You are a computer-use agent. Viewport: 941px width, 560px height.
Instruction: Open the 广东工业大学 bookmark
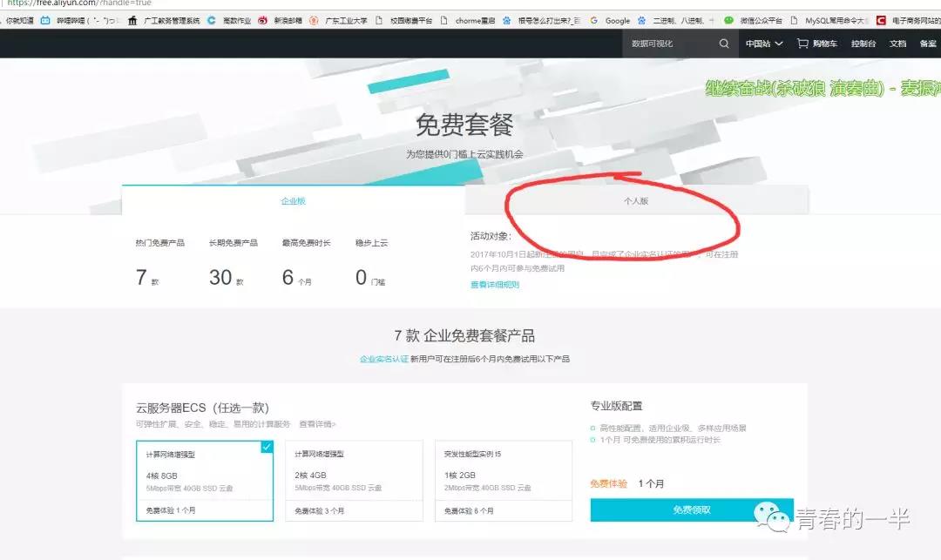[338, 20]
